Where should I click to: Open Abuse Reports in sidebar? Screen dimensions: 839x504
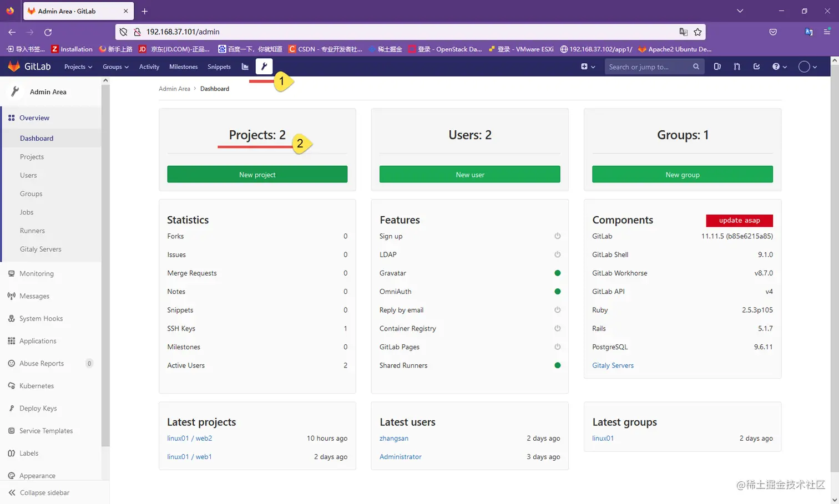(x=51, y=363)
